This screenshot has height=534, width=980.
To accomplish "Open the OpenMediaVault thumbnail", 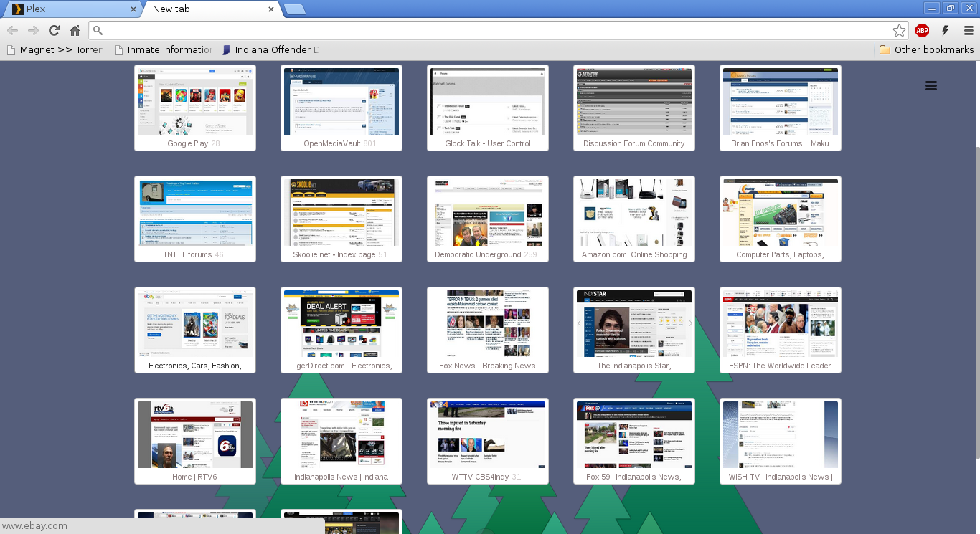I will click(x=341, y=108).
